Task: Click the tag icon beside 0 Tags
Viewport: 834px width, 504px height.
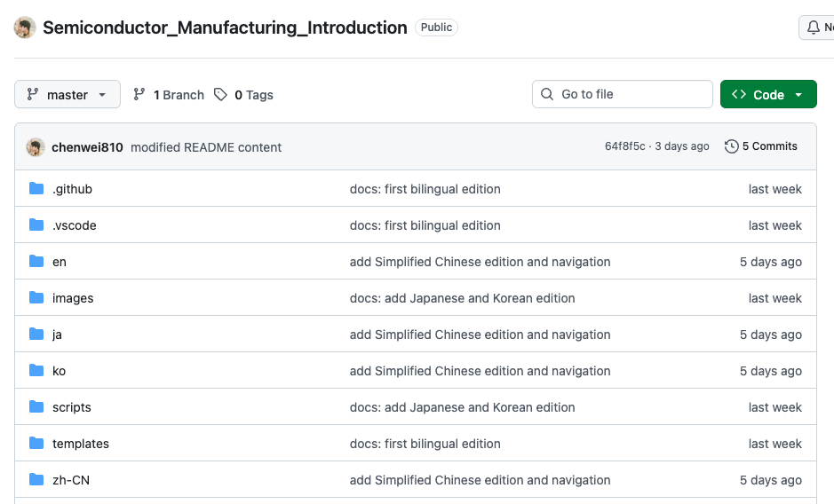Action: point(220,95)
